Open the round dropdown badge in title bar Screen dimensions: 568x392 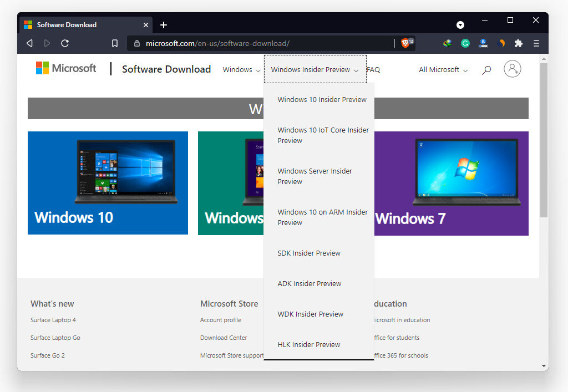pyautogui.click(x=460, y=25)
